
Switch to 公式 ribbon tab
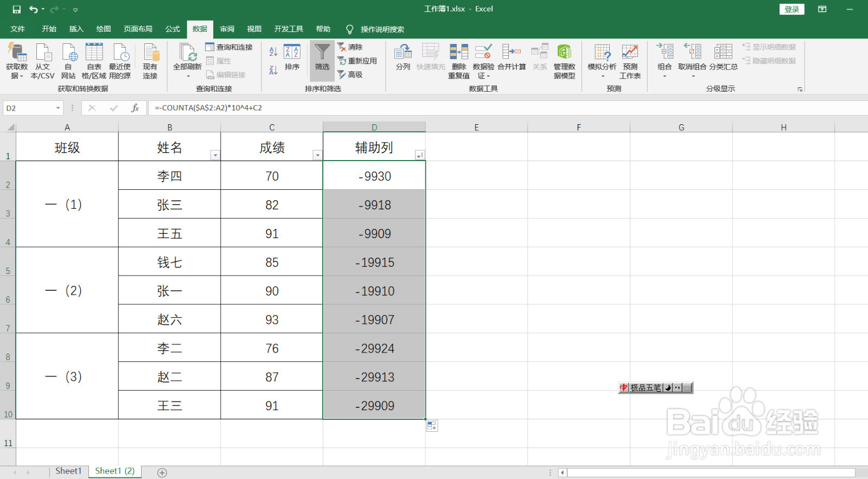173,29
